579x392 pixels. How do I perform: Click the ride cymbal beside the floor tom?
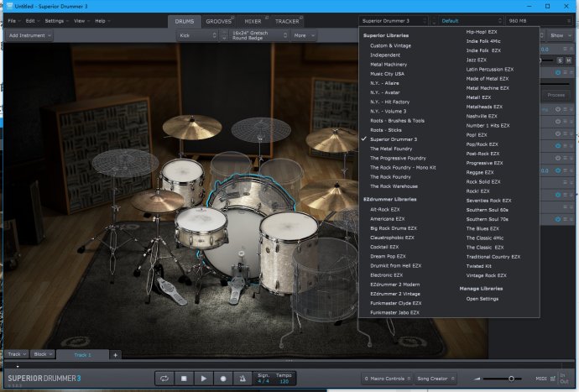pos(329,196)
